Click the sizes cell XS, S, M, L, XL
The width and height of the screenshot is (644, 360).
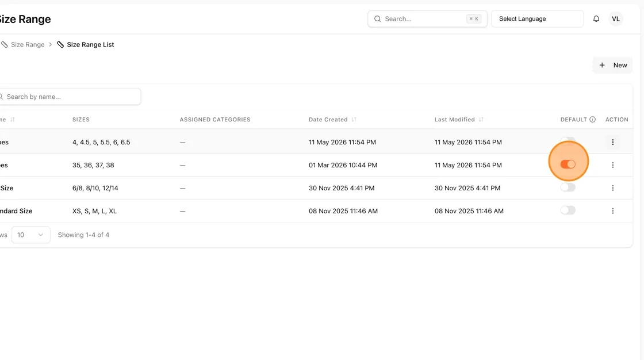pos(94,211)
